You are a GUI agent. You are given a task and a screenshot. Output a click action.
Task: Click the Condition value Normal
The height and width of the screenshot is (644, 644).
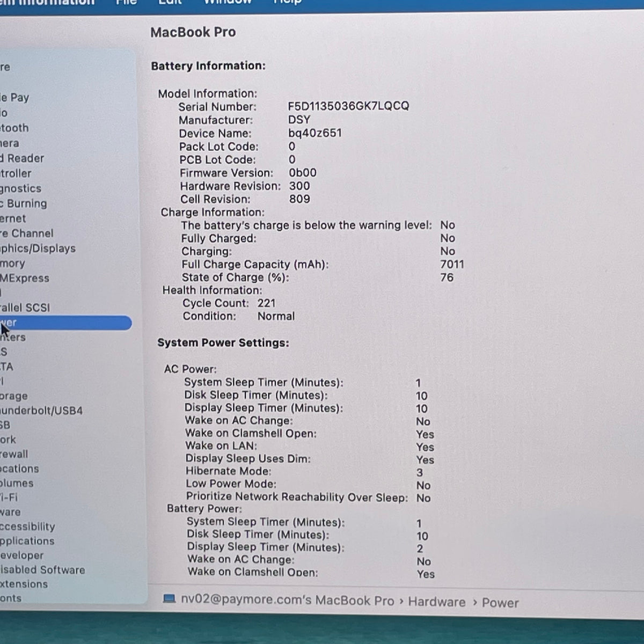click(276, 316)
